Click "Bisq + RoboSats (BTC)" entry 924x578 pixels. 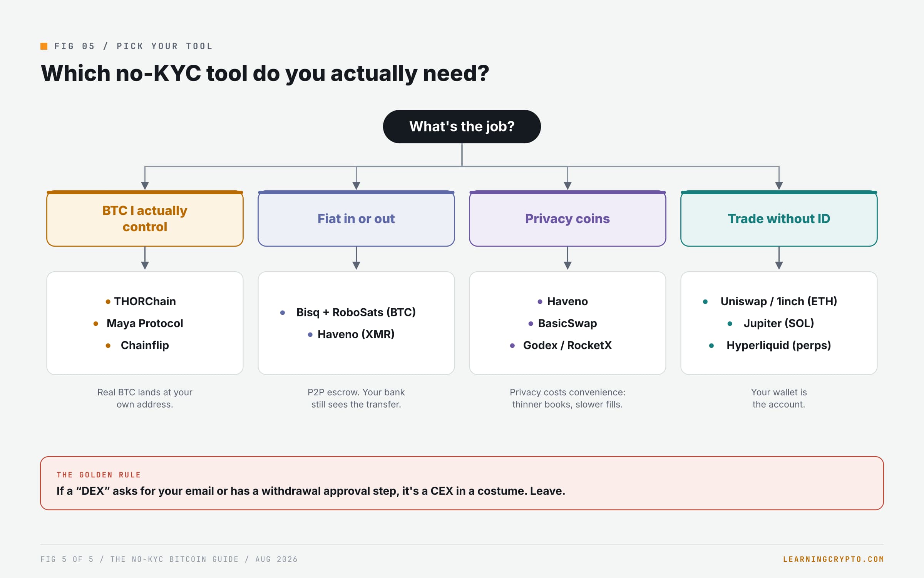pyautogui.click(x=356, y=312)
